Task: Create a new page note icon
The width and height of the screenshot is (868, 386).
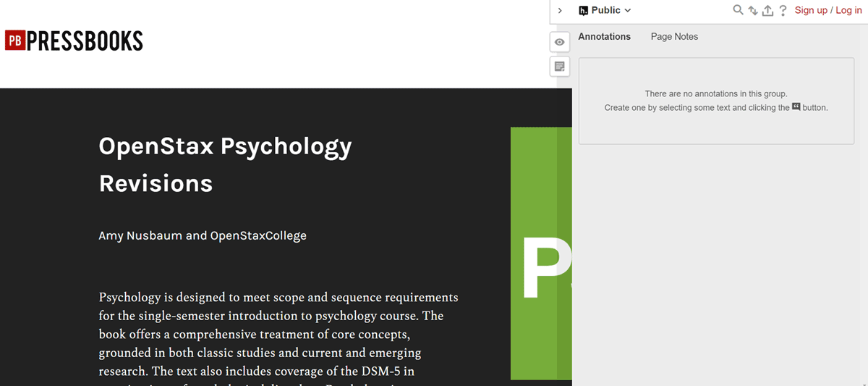Action: [559, 67]
